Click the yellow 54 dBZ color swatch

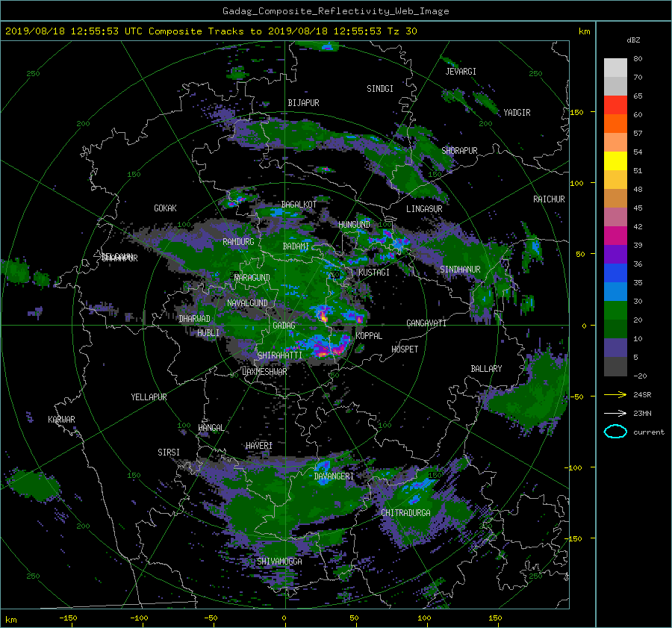pos(615,161)
